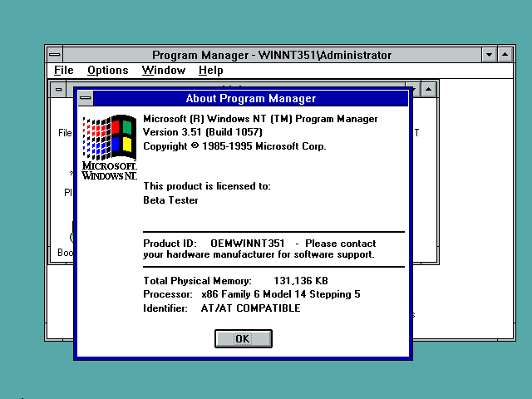
Task: Click the 'Beta Tester' licensee name
Action: coord(170,200)
